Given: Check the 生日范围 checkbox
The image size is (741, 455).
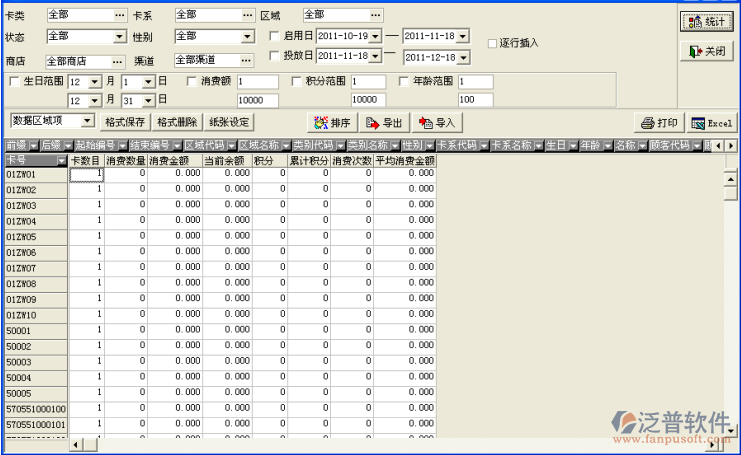Looking at the screenshot, I should (13, 81).
